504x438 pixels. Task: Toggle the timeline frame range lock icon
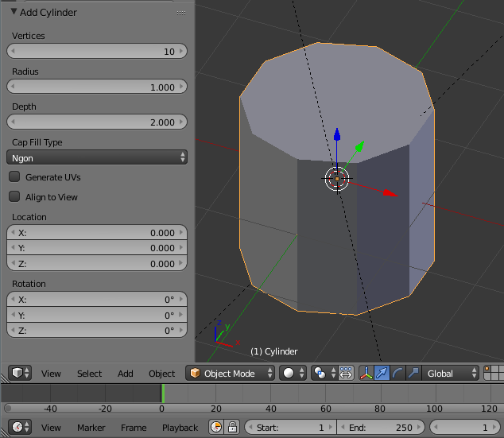pos(232,427)
